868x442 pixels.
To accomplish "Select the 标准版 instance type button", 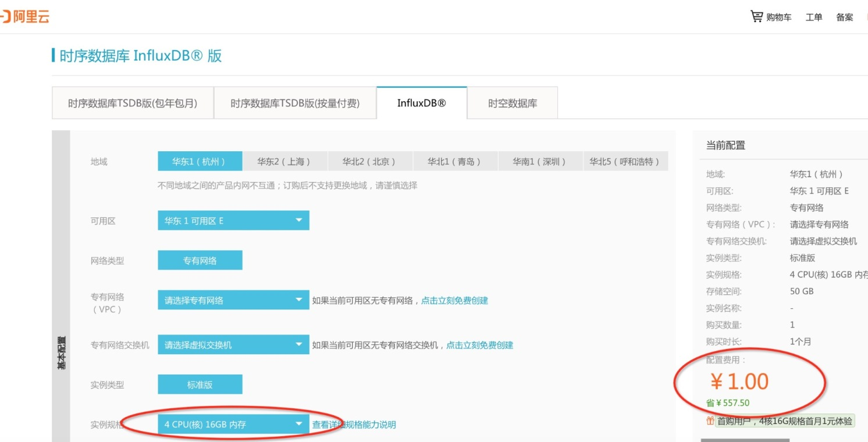I will [200, 384].
